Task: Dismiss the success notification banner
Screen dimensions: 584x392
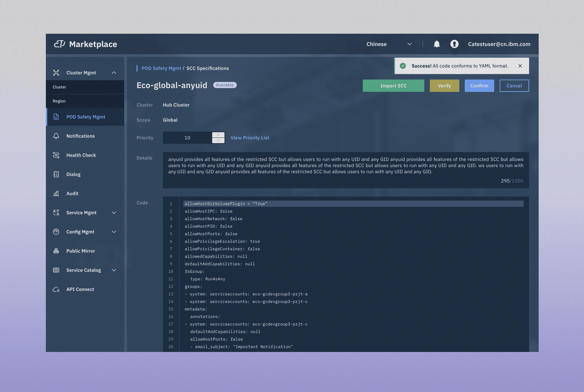Action: (x=520, y=66)
